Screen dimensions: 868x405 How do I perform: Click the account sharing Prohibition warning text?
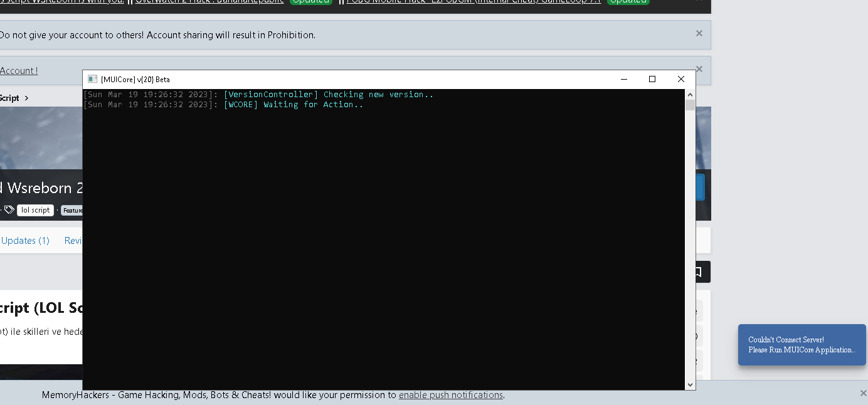[157, 35]
